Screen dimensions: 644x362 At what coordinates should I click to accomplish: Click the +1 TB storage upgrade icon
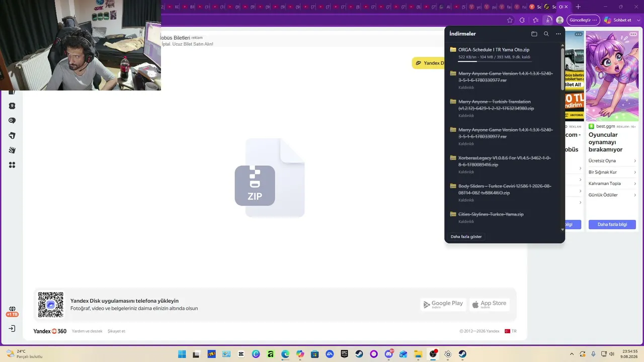pos(12,312)
